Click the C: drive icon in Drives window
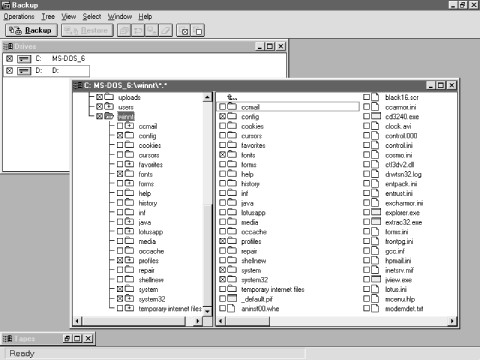Viewport: 481px width, 360px height. click(24, 59)
